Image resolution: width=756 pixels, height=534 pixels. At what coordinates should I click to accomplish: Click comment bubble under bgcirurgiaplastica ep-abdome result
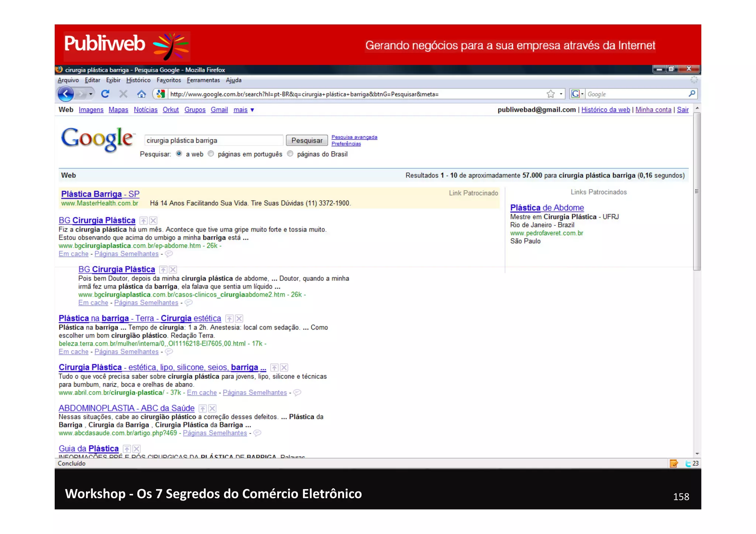point(169,254)
